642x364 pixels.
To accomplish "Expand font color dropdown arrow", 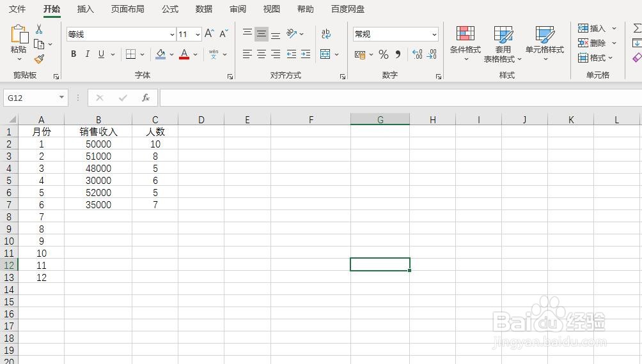I will (x=195, y=54).
